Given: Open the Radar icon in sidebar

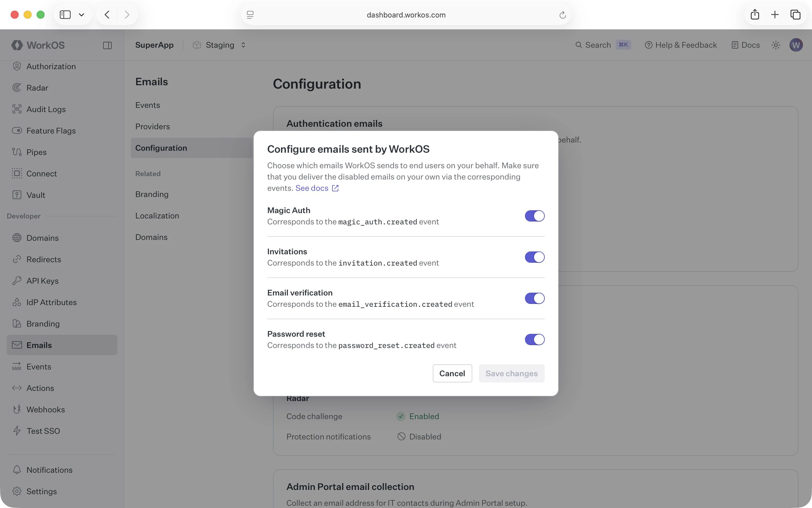Looking at the screenshot, I should tap(17, 88).
